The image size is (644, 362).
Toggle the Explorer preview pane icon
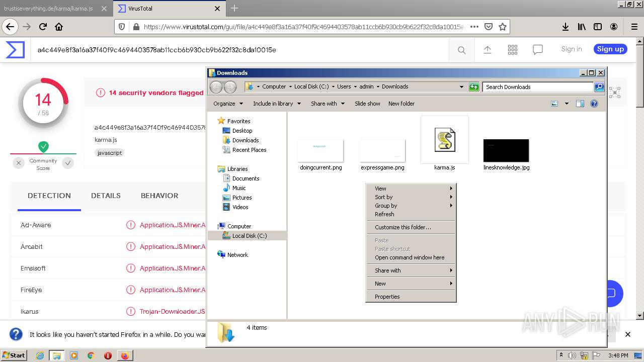coord(580,104)
